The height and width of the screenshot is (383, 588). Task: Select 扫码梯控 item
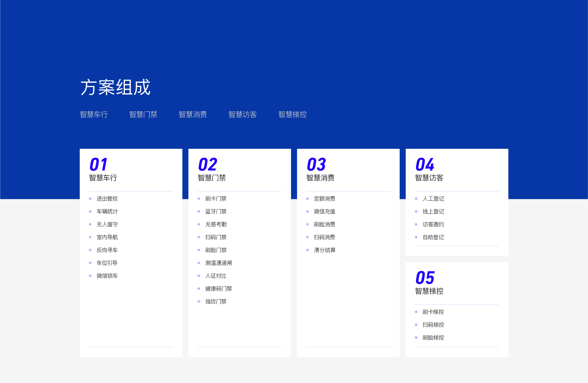click(x=433, y=325)
